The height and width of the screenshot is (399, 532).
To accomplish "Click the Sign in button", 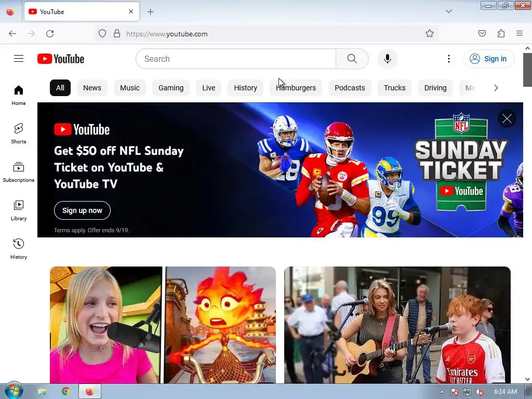I will click(x=488, y=59).
